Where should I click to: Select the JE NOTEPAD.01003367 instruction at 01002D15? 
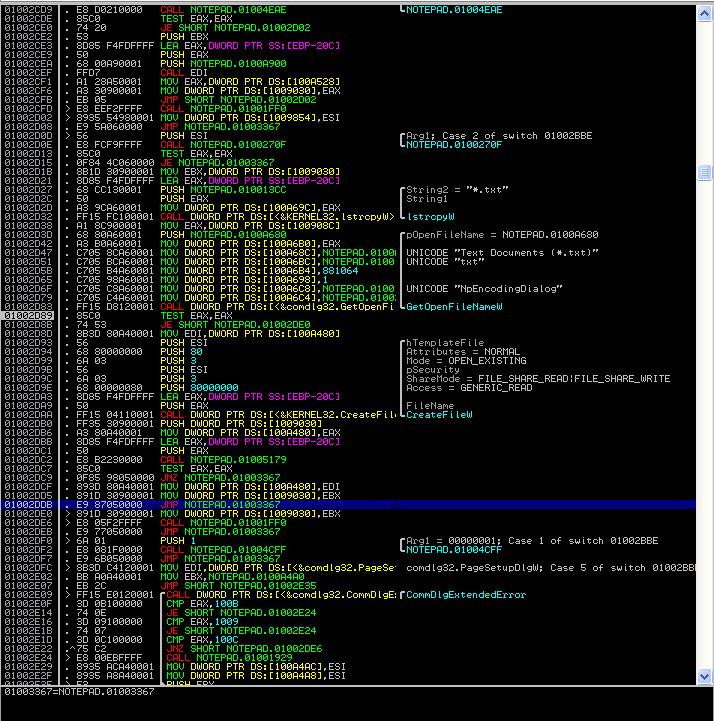(x=217, y=162)
